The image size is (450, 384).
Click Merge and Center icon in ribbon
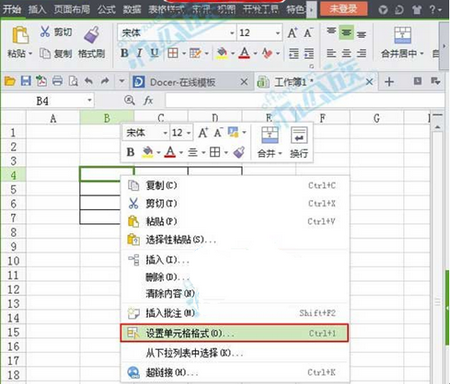[402, 35]
